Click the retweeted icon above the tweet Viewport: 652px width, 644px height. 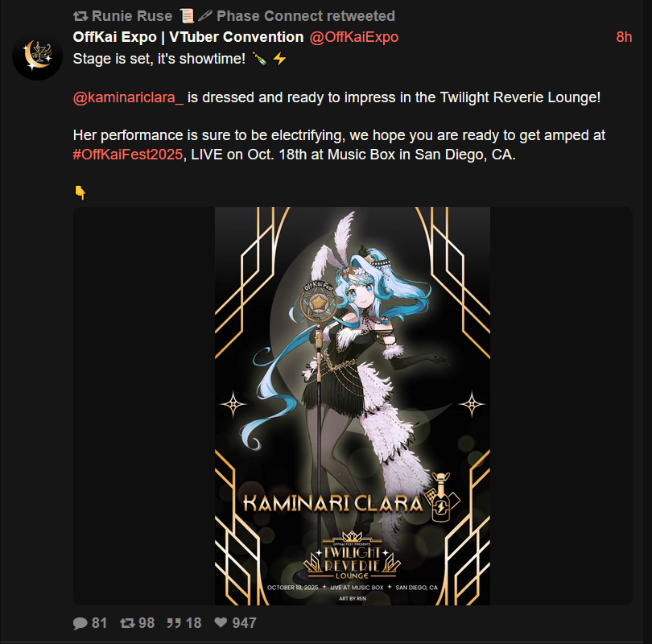[80, 16]
